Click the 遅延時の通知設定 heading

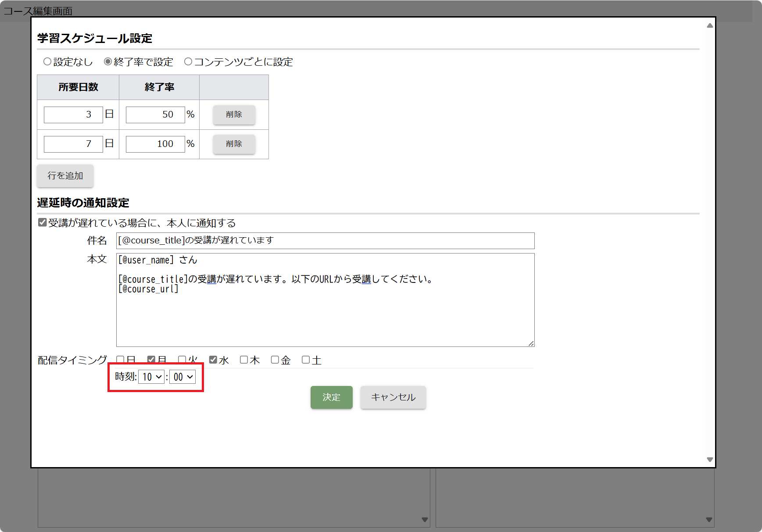click(x=83, y=203)
